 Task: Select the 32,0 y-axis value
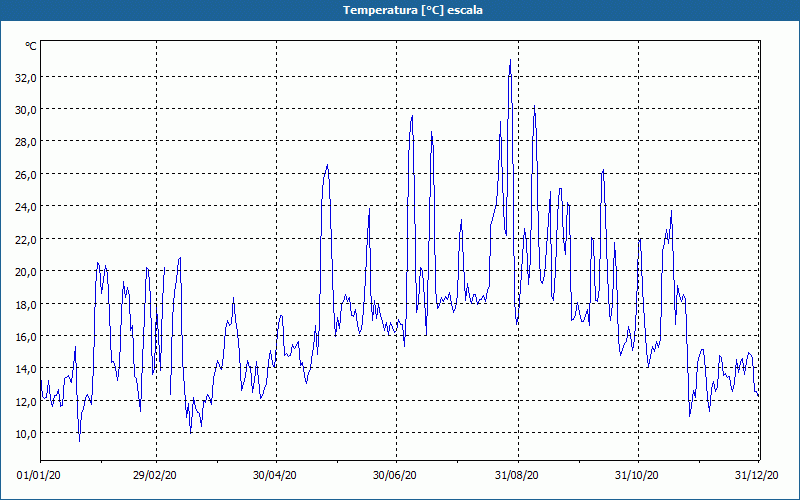pos(25,78)
